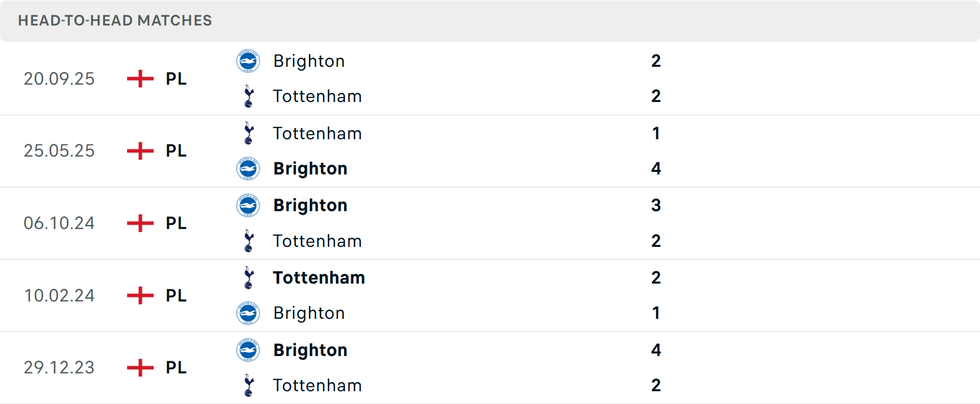Click Tottenham crest in the 29.12.23 match

(249, 386)
